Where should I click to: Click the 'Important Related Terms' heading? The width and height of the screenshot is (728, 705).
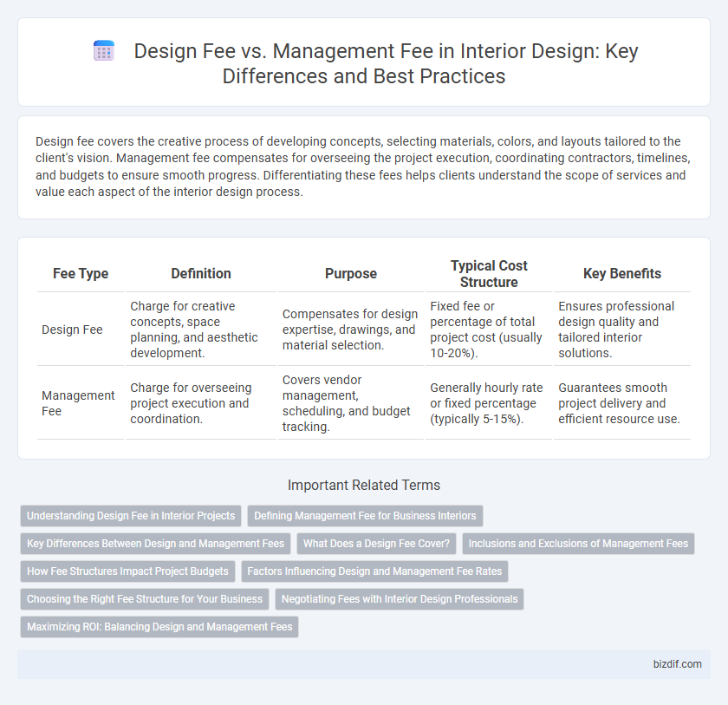click(x=364, y=485)
